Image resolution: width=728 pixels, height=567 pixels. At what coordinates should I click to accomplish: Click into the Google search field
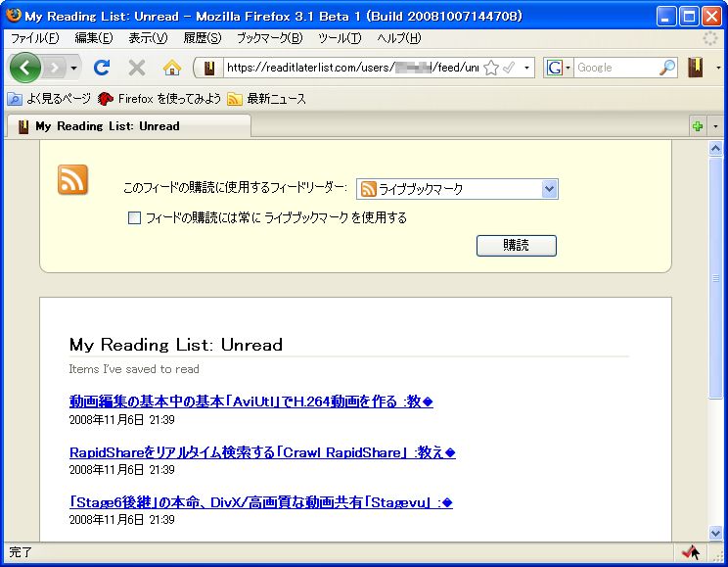coord(616,68)
